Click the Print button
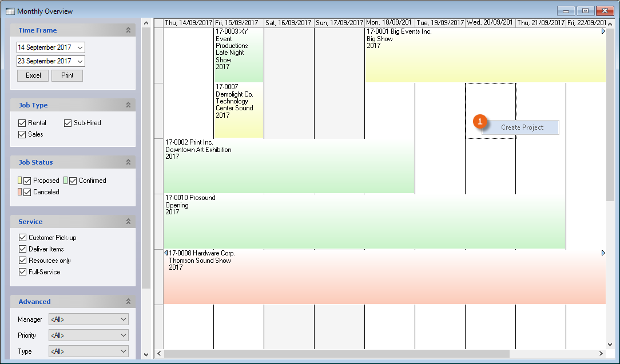This screenshot has height=364, width=620. (x=67, y=75)
